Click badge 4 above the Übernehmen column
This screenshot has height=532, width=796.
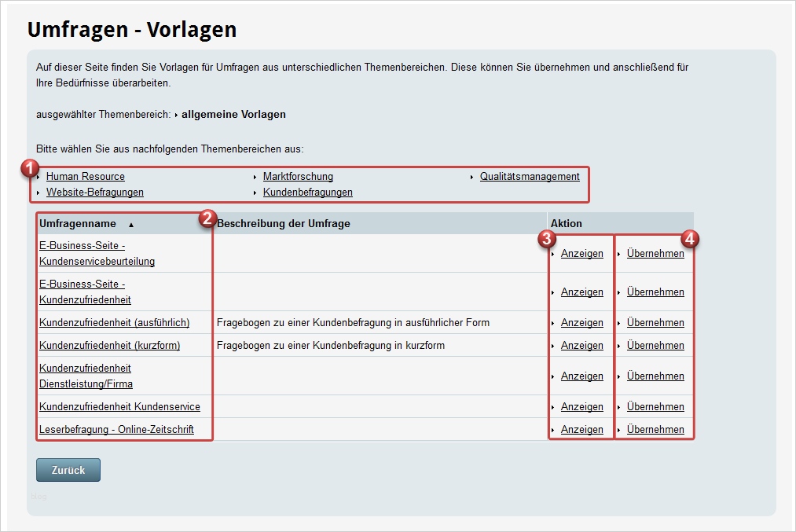pyautogui.click(x=691, y=238)
